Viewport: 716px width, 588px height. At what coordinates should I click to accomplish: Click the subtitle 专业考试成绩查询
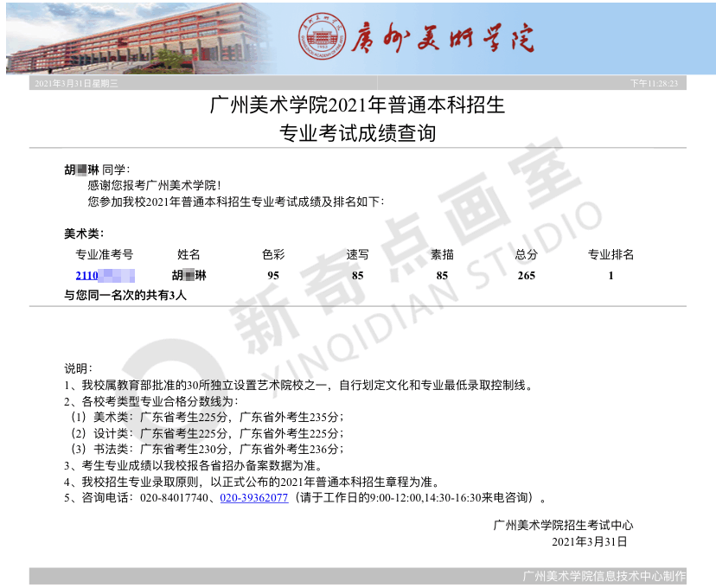click(x=357, y=133)
